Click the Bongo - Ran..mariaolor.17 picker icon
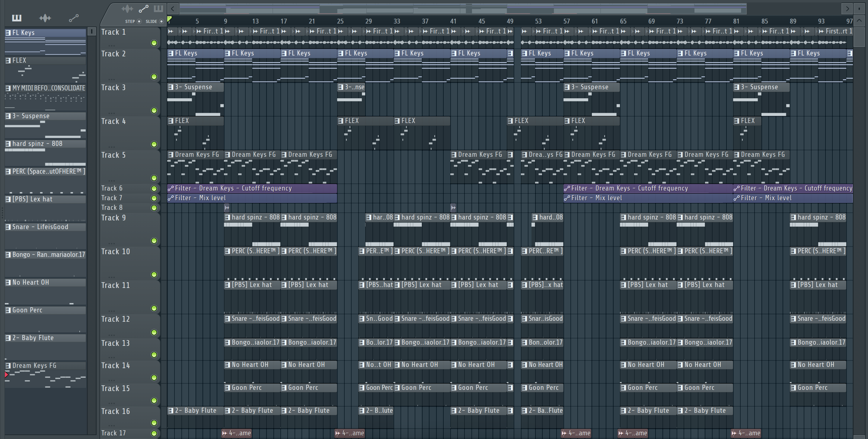868x439 pixels. 8,254
